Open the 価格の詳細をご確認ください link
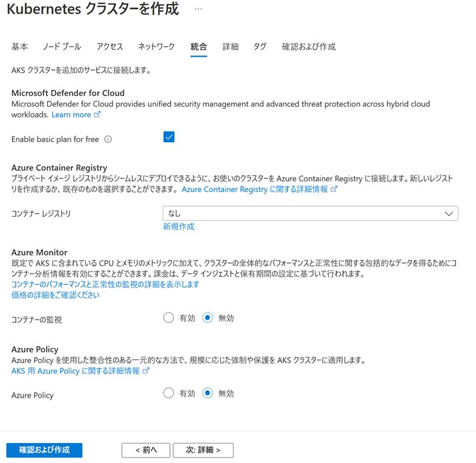476x463 pixels. [55, 295]
